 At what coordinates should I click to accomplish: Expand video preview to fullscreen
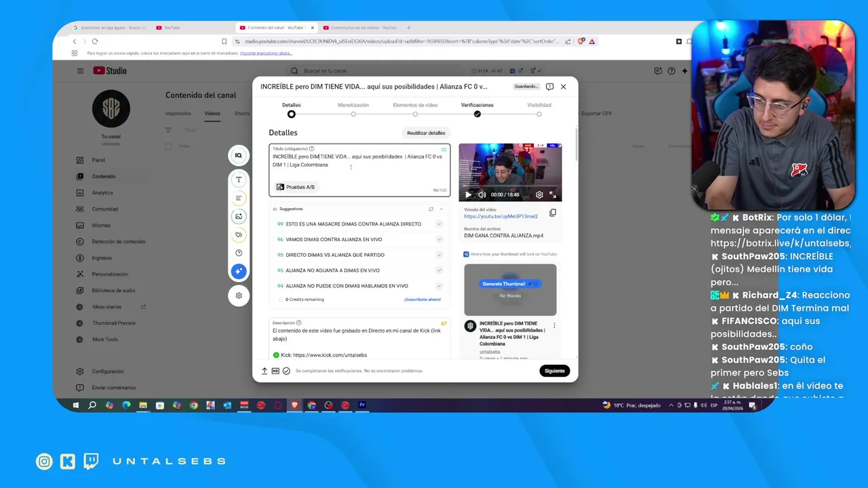click(553, 195)
